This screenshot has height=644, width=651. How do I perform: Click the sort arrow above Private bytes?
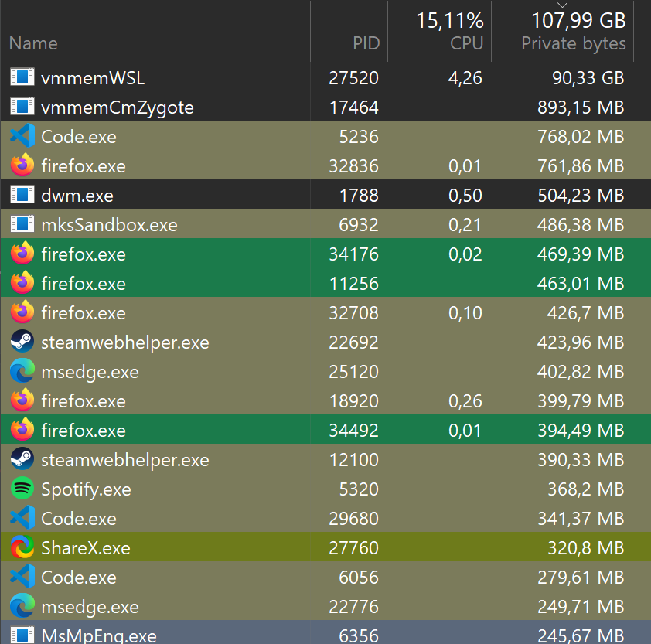tap(562, 5)
